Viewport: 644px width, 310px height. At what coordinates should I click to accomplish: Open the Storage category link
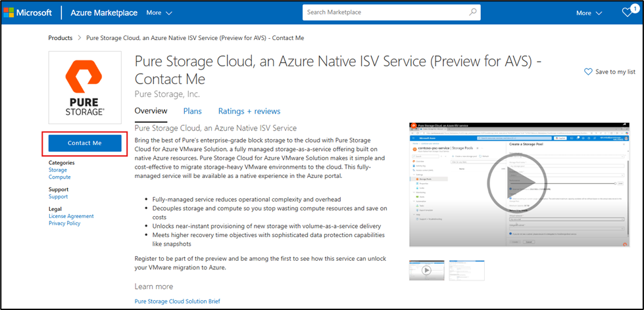58,169
